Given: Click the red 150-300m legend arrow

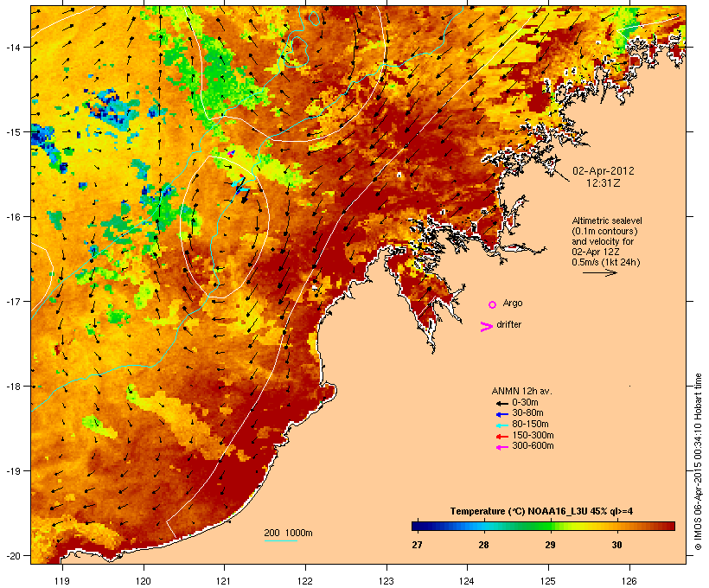Looking at the screenshot, I should [x=501, y=437].
